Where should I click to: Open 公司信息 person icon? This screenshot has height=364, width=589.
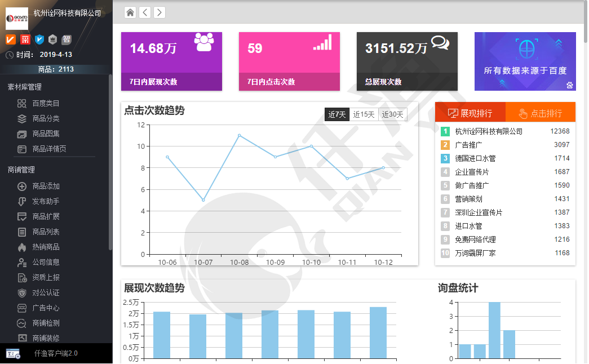[x=22, y=262]
